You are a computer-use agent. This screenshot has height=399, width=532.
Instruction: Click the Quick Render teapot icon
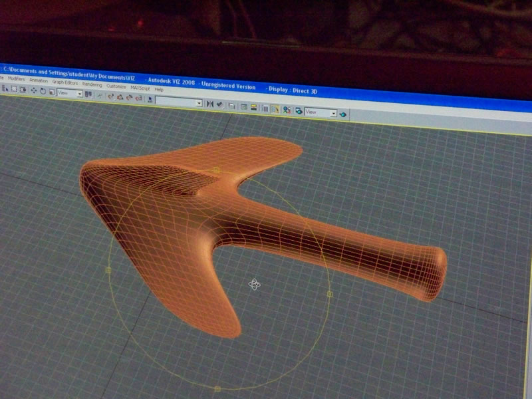click(342, 114)
